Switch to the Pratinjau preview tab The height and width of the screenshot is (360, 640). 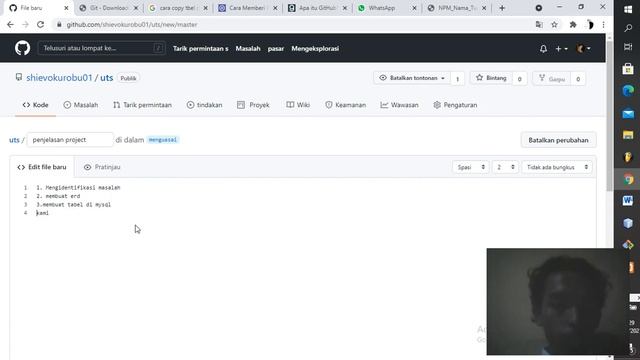[102, 167]
